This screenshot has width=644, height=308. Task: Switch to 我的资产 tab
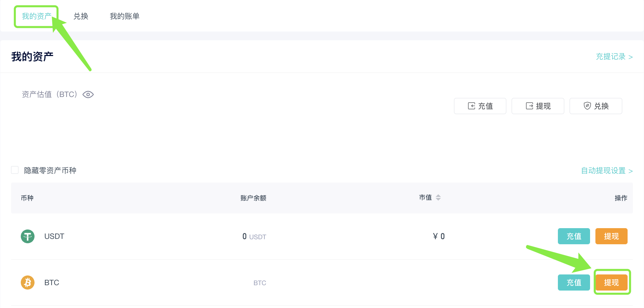(37, 16)
